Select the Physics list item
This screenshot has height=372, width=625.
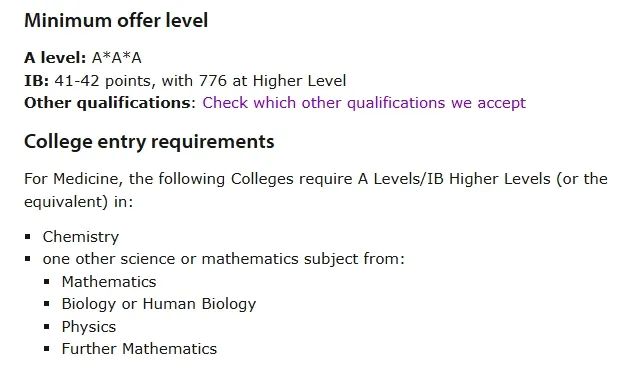pos(88,327)
